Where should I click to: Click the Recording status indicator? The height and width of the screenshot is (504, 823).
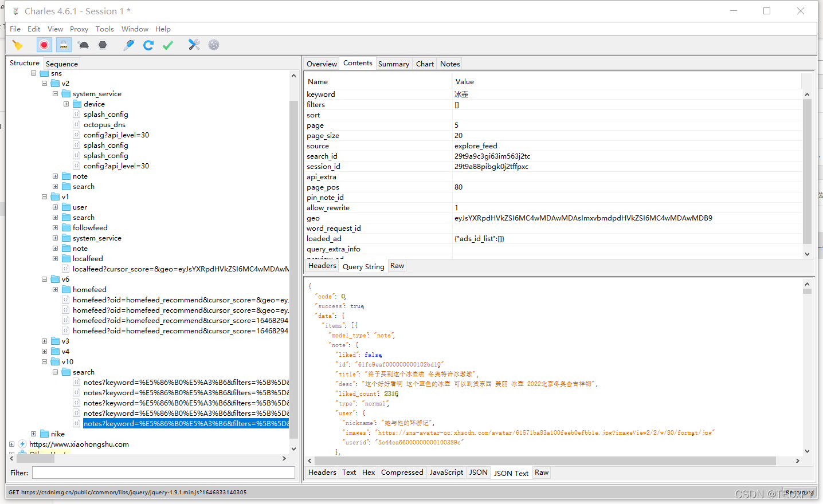click(x=799, y=493)
